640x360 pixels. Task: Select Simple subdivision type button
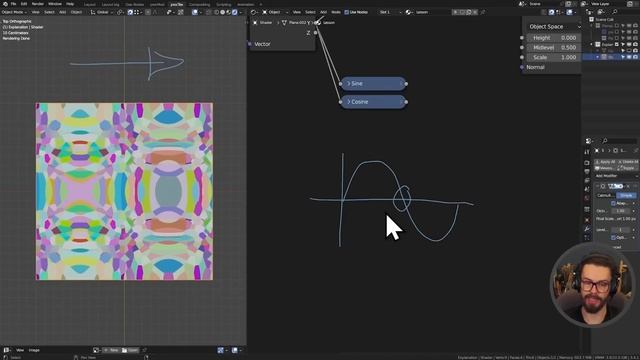(626, 196)
